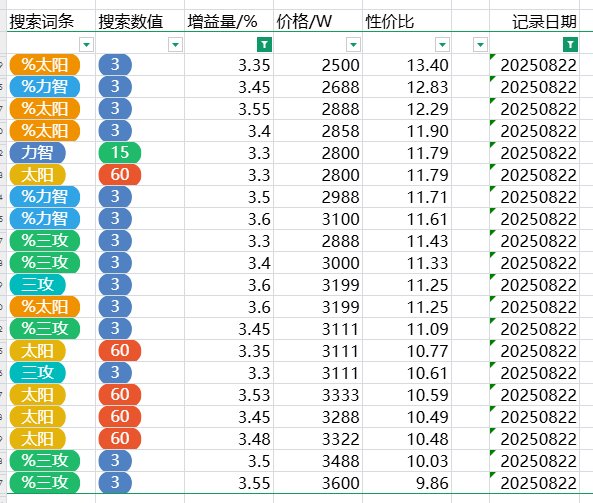Open the 性价比 column filter dropdown
The height and width of the screenshot is (503, 593).
442,45
